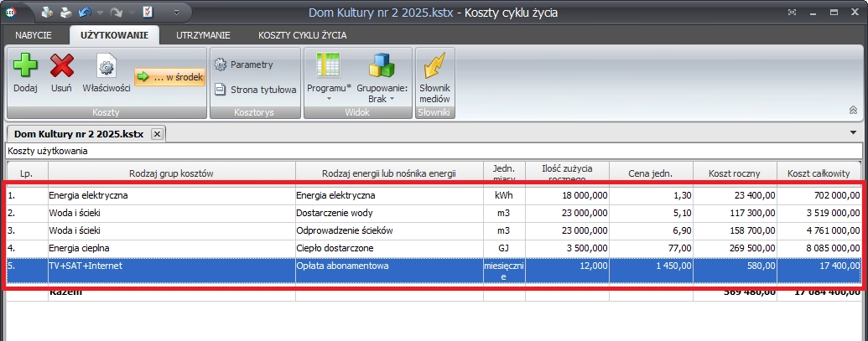Toggle the '... w środek' insert mode button
The height and width of the screenshot is (341, 868).
169,77
